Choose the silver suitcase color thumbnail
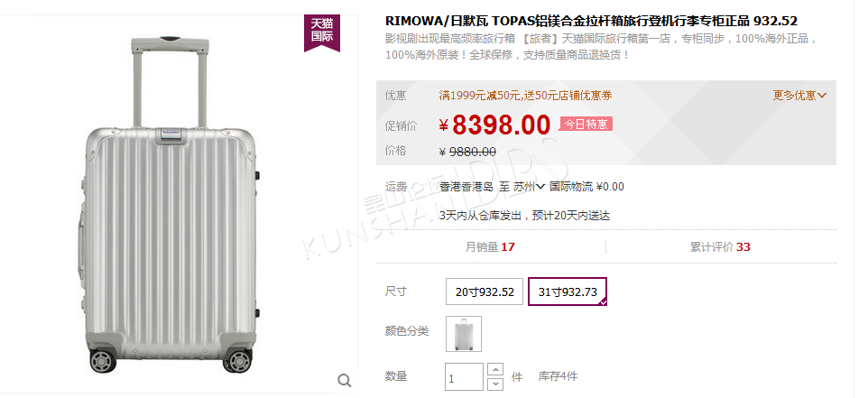This screenshot has height=398, width=868. [x=464, y=334]
